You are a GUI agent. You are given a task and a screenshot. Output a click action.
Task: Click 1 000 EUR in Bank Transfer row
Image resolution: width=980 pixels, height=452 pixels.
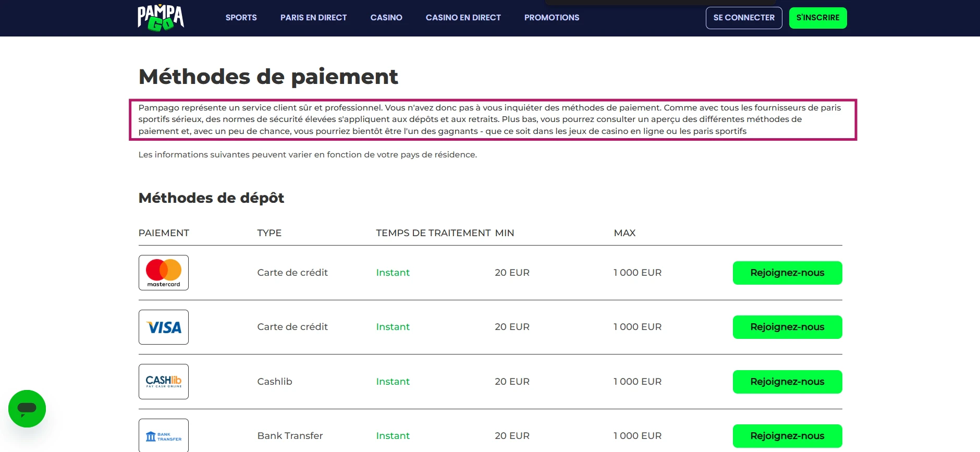(x=638, y=436)
